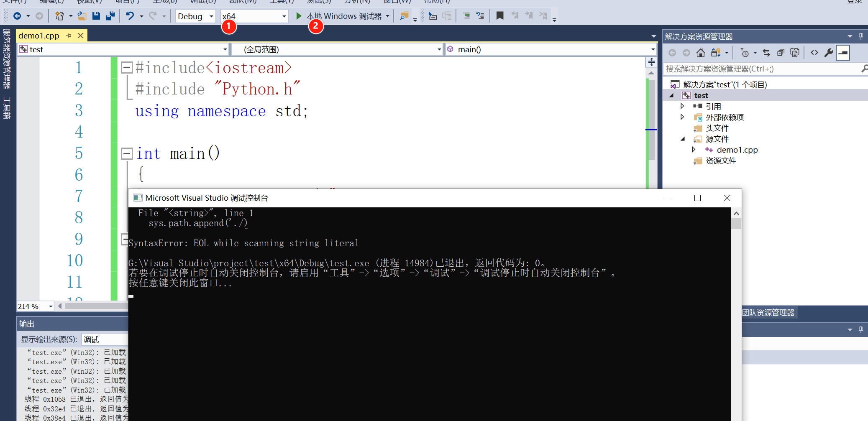
Task: Navigate backward in code history
Action: click(672, 52)
